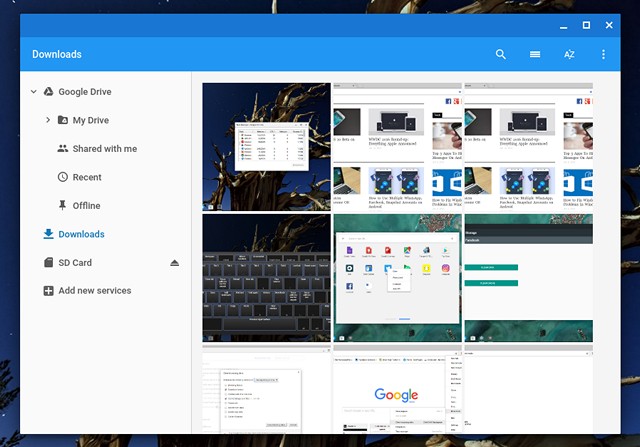
Task: Show Offline files
Action: [x=87, y=205]
